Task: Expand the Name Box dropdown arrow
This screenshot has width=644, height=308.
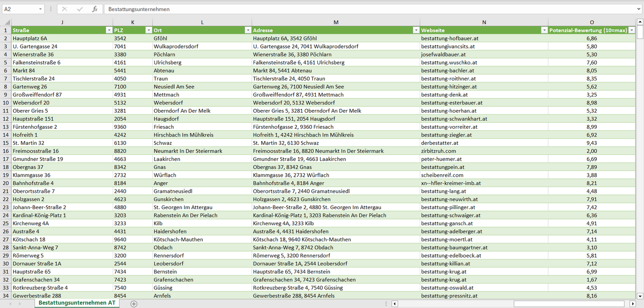Action: [x=41, y=9]
